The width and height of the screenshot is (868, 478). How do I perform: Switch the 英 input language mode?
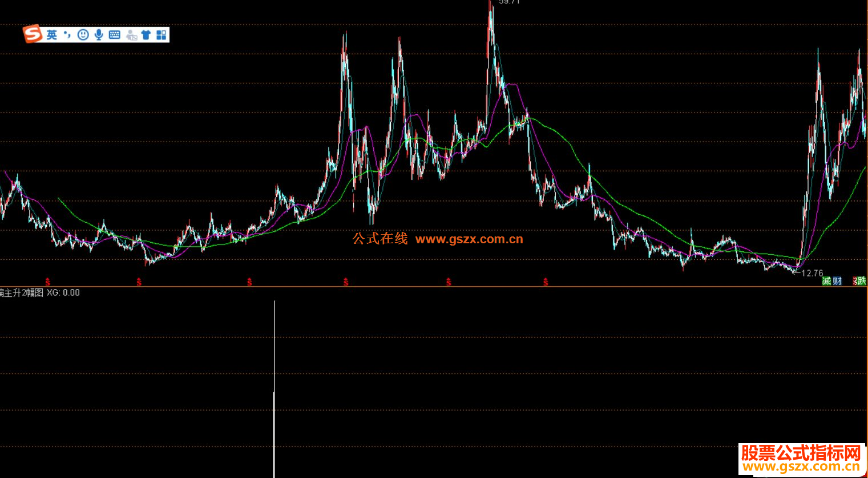[52, 35]
